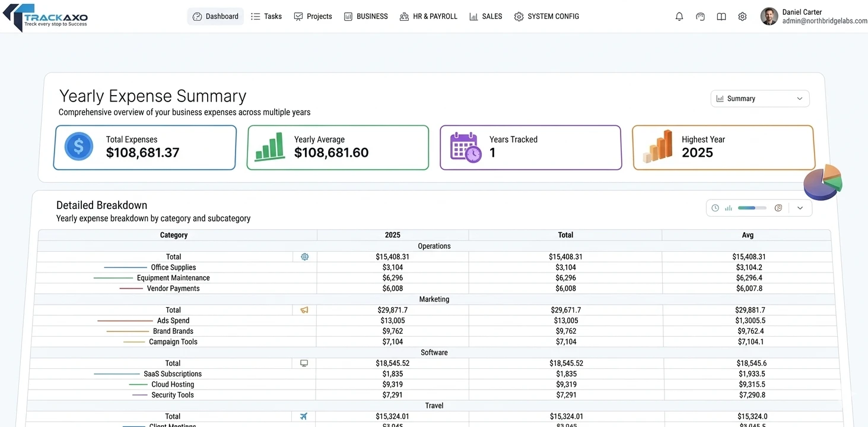Select the clock icon in Detailed Breakdown toolbar
This screenshot has width=868, height=427.
[714, 208]
